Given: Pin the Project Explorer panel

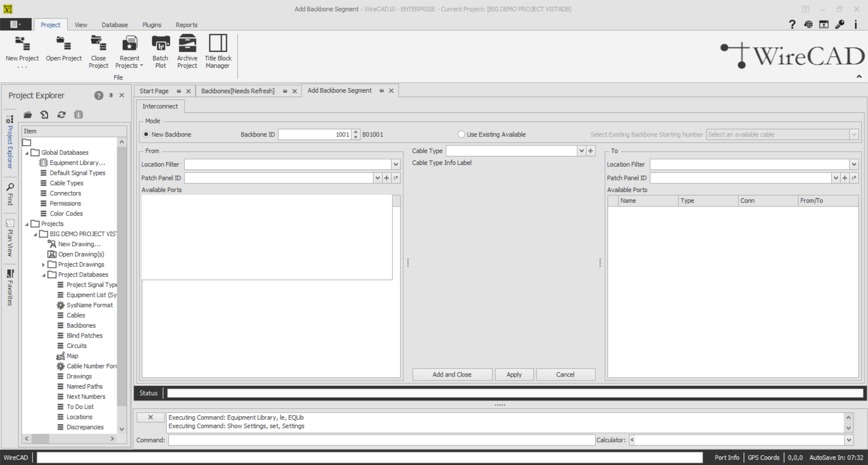Looking at the screenshot, I should coord(111,95).
